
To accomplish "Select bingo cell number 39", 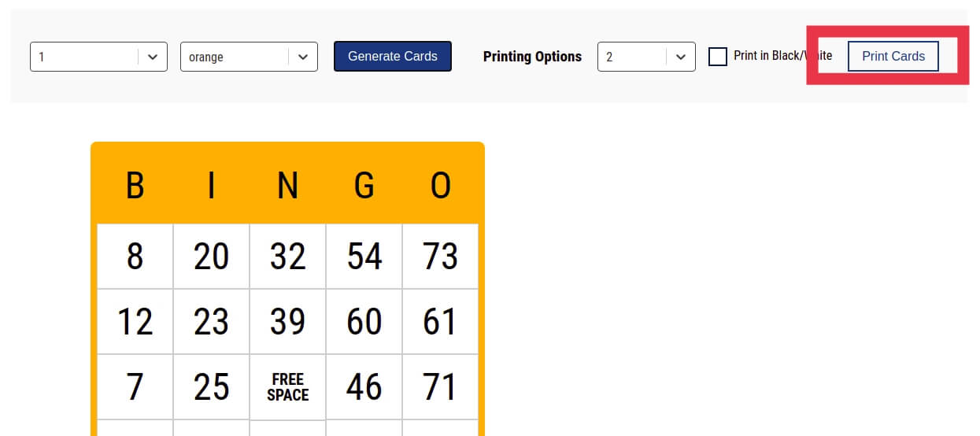I will (287, 322).
